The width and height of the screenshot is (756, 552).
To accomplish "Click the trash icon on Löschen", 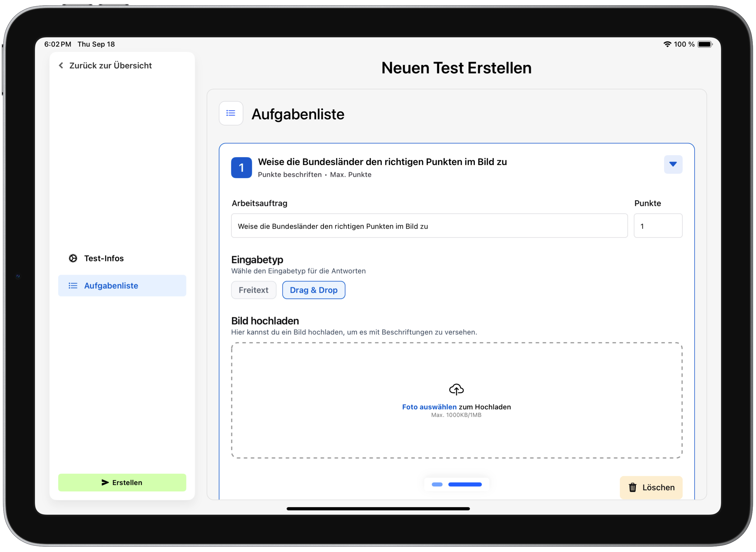I will tap(633, 487).
